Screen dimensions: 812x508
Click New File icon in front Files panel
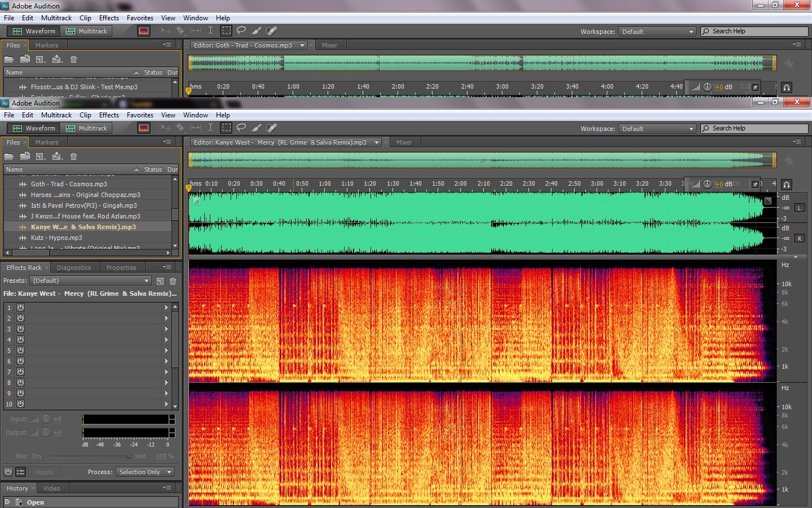coord(41,156)
